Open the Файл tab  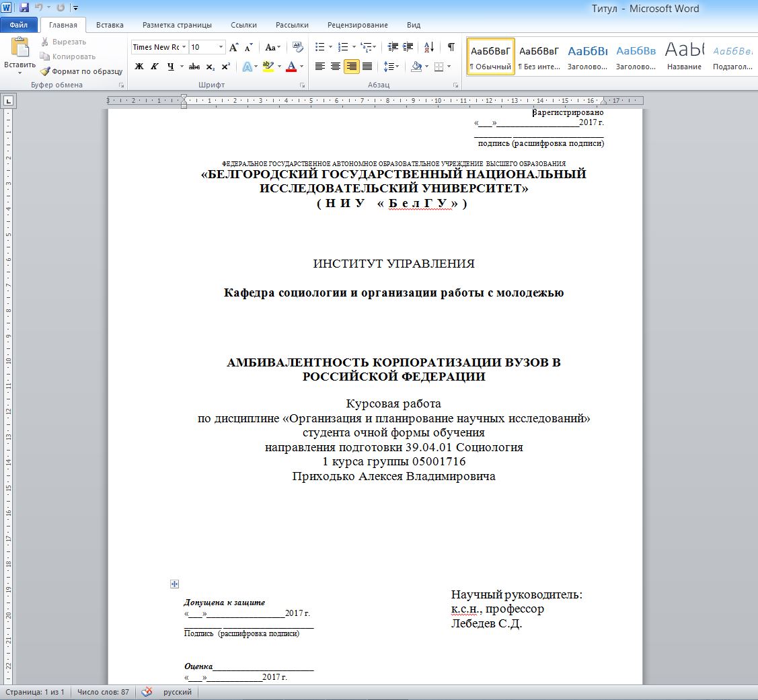click(18, 25)
